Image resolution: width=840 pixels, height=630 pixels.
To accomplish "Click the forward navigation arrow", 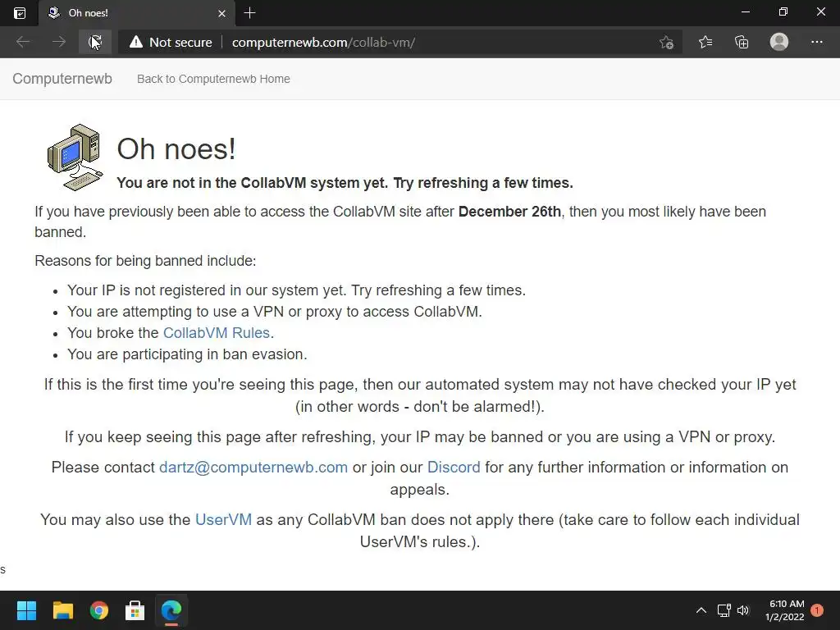I will click(59, 42).
